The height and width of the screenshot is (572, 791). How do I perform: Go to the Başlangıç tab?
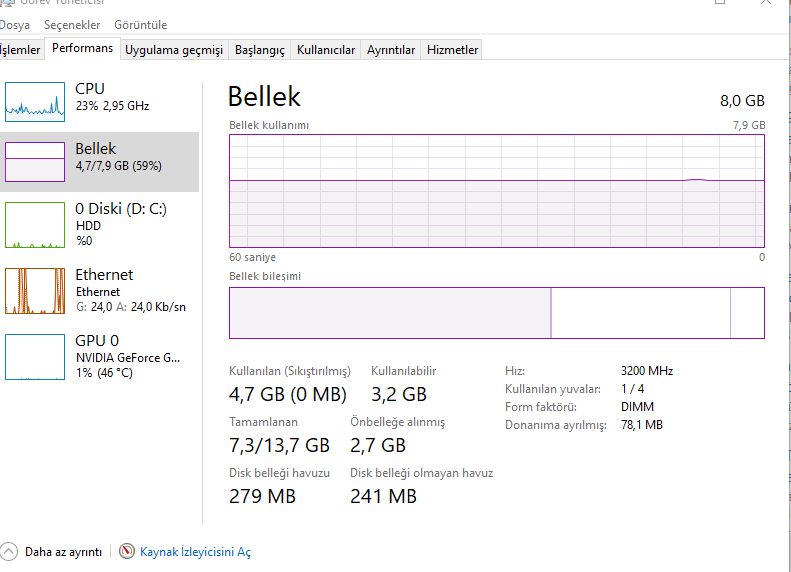click(259, 50)
